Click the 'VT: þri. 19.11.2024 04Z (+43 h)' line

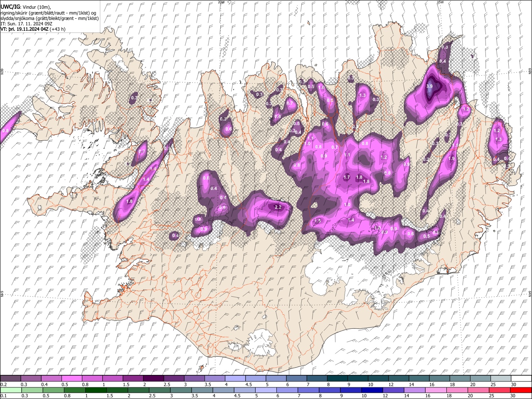click(x=33, y=29)
